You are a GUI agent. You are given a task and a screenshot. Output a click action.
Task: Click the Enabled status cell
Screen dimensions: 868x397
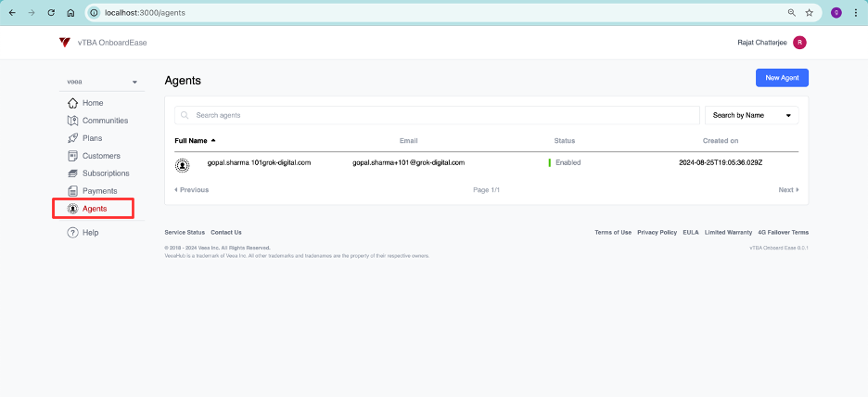(x=565, y=162)
